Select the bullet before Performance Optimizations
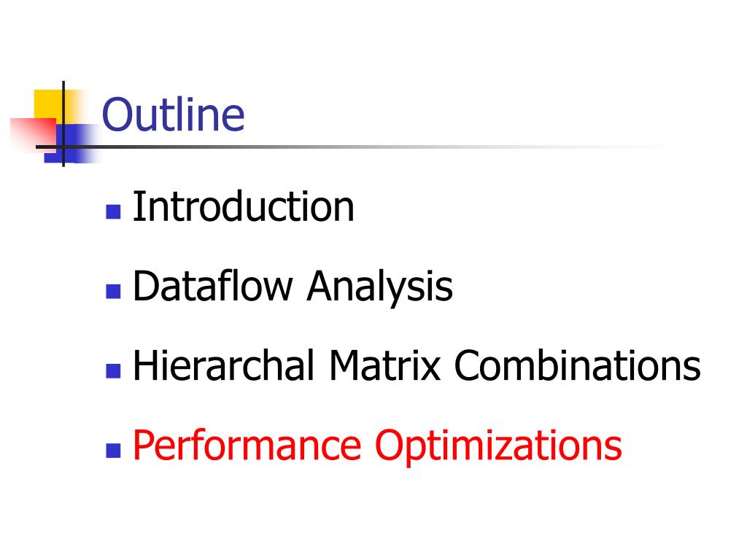Viewport: 747px width, 560px height. [x=113, y=451]
